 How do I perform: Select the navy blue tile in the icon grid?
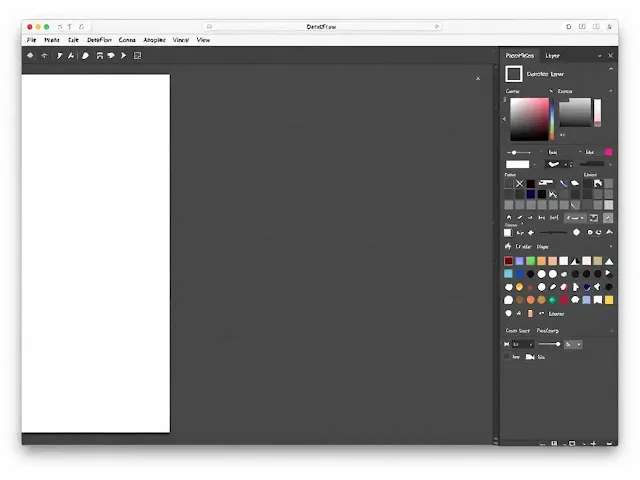click(x=531, y=194)
